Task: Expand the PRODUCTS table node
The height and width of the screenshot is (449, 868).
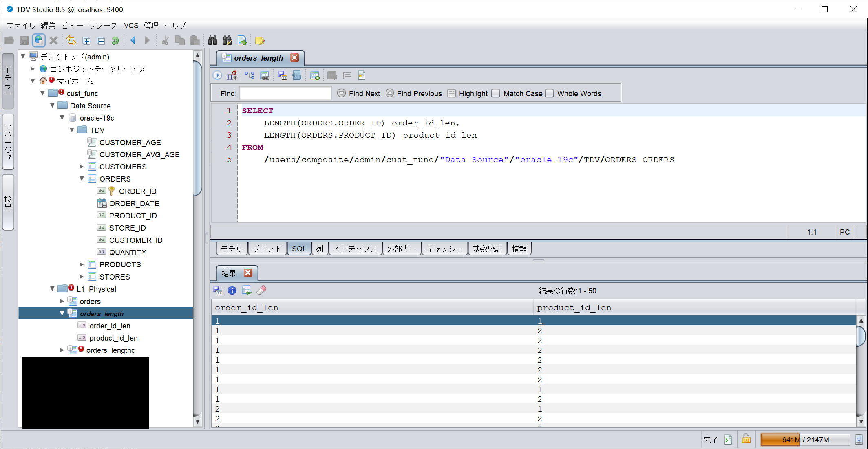Action: [82, 264]
